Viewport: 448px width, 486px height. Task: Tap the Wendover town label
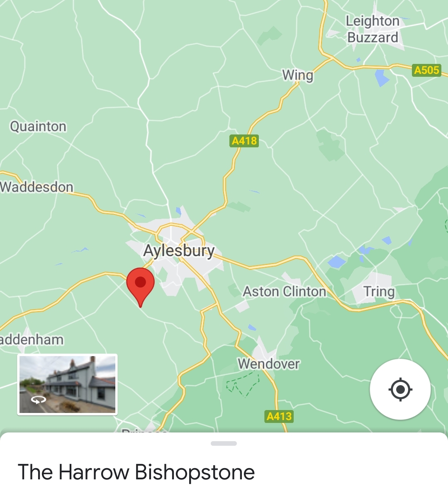tap(269, 364)
